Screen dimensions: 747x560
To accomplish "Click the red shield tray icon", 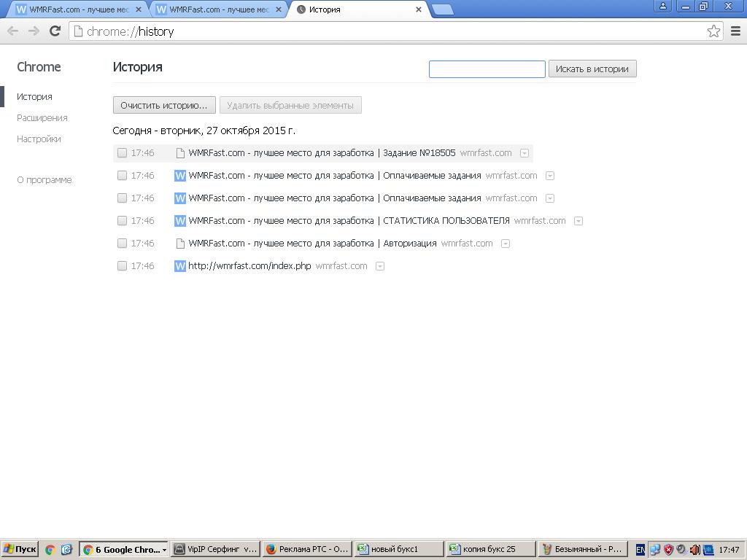I will pos(668,550).
